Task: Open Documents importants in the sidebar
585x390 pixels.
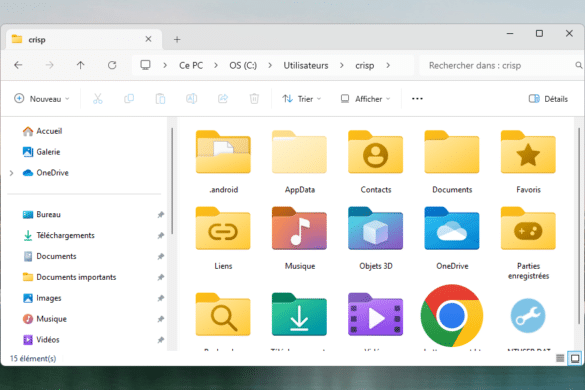Action: (69, 277)
